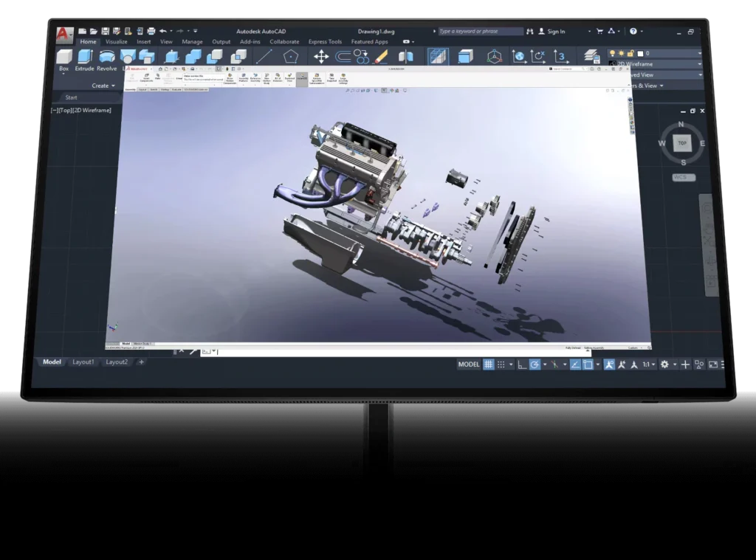This screenshot has width=756, height=560.
Task: Toggle layer 0 lock icon in layer dropdown
Action: tap(630, 53)
